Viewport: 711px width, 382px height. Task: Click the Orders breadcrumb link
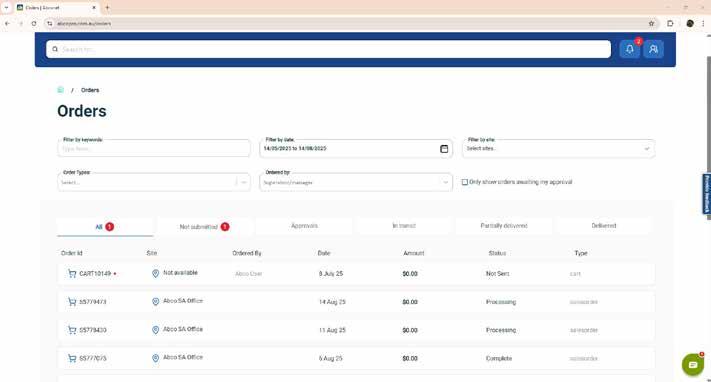click(90, 90)
